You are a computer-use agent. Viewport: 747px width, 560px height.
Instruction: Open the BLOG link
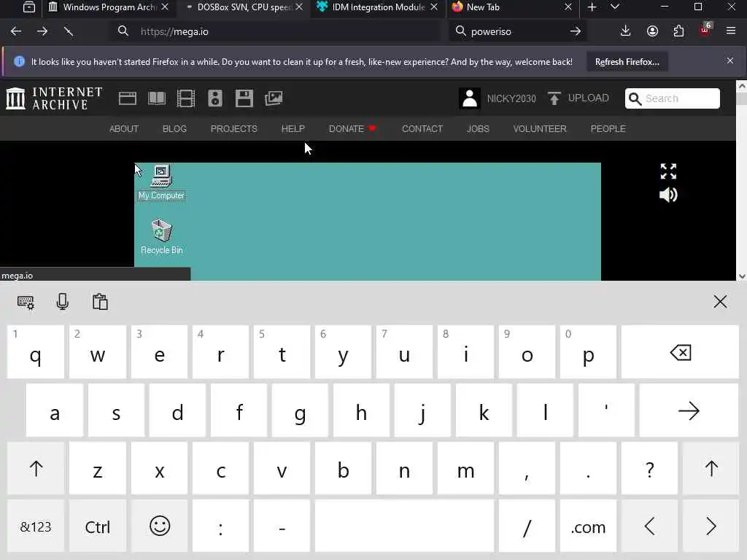tap(174, 128)
